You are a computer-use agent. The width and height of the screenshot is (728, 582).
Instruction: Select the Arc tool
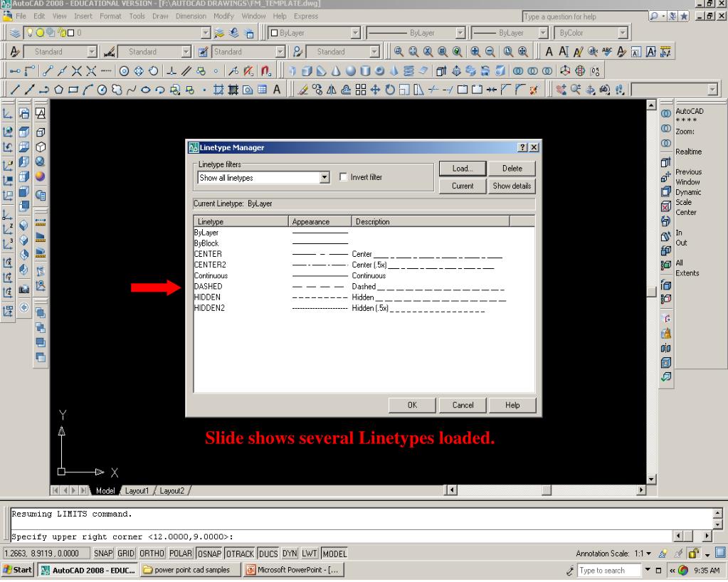88,90
